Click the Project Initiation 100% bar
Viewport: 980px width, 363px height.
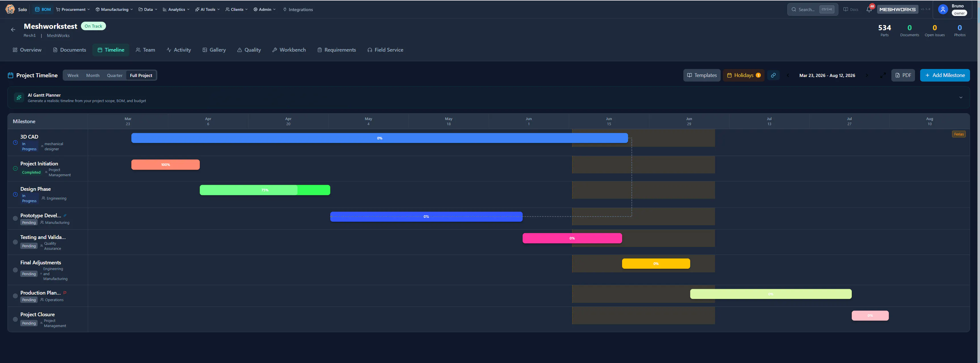pyautogui.click(x=166, y=165)
